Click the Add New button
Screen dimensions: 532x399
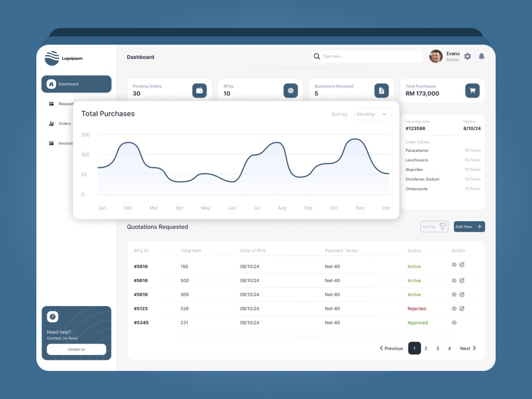pos(469,227)
